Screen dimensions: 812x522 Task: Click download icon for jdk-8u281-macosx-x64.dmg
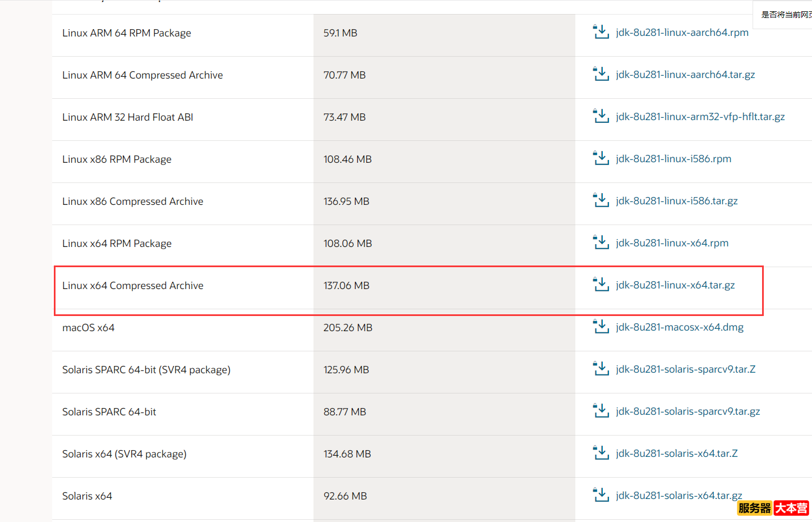click(601, 327)
